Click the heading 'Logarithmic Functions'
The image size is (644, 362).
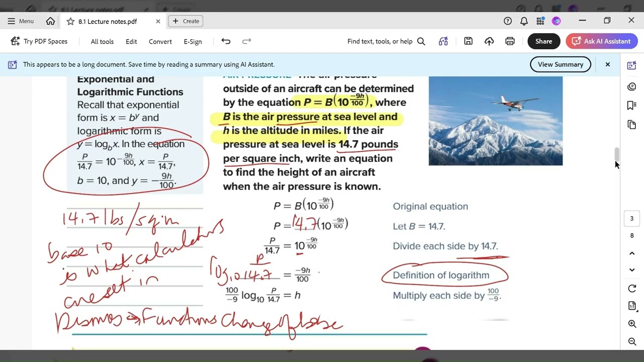130,92
